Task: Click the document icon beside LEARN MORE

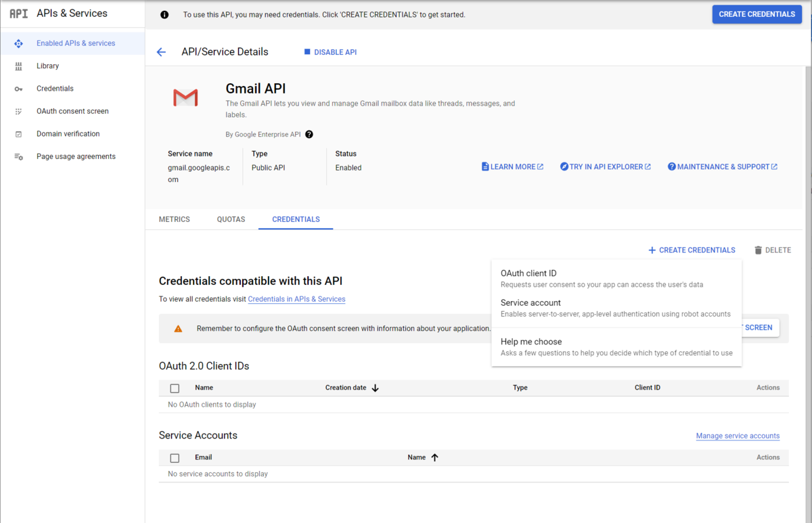Action: (x=485, y=166)
